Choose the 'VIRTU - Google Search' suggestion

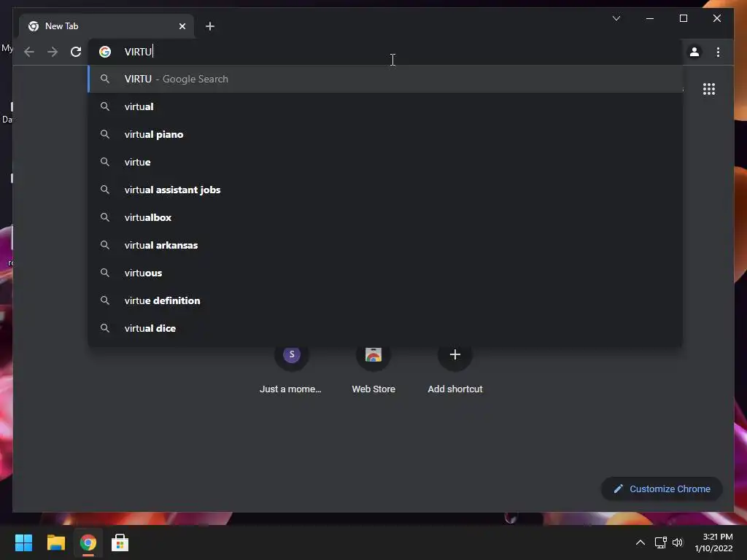click(385, 79)
